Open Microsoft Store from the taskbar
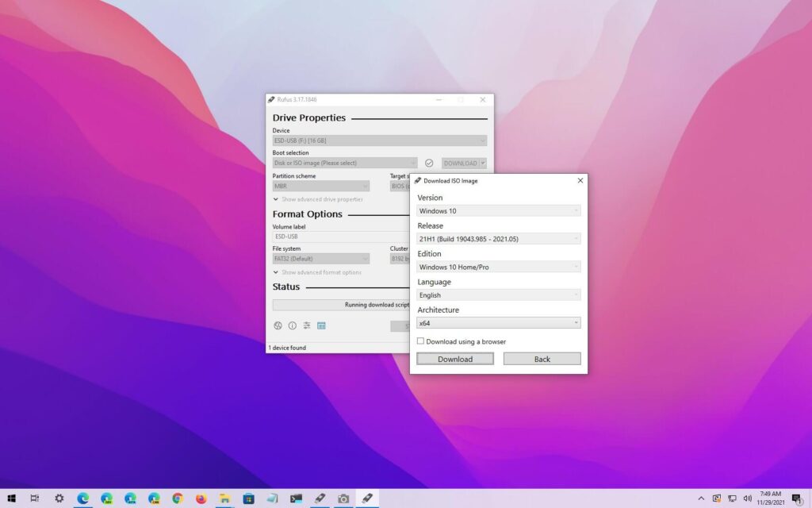The image size is (812, 508). tap(248, 498)
